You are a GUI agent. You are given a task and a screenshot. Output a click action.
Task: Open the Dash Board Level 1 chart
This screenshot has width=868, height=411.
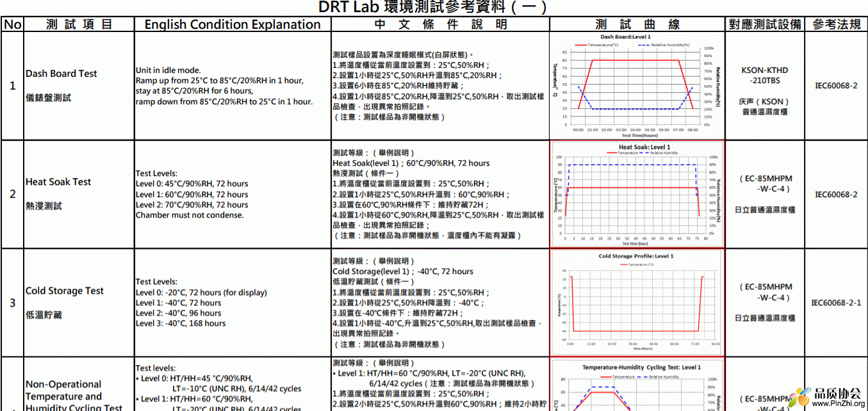[637, 86]
